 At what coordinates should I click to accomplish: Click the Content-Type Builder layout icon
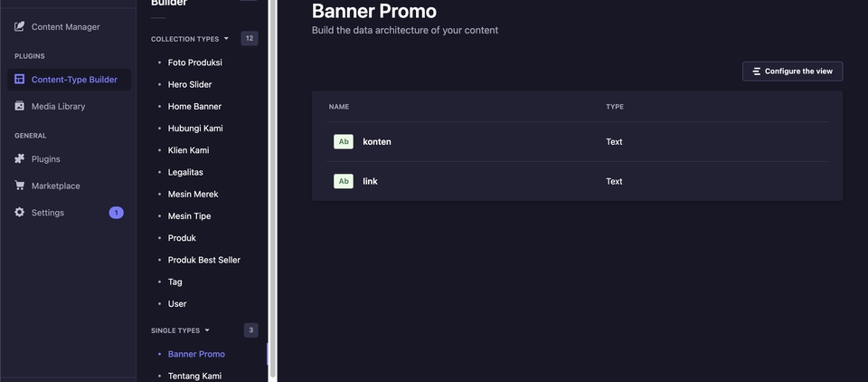pos(19,80)
